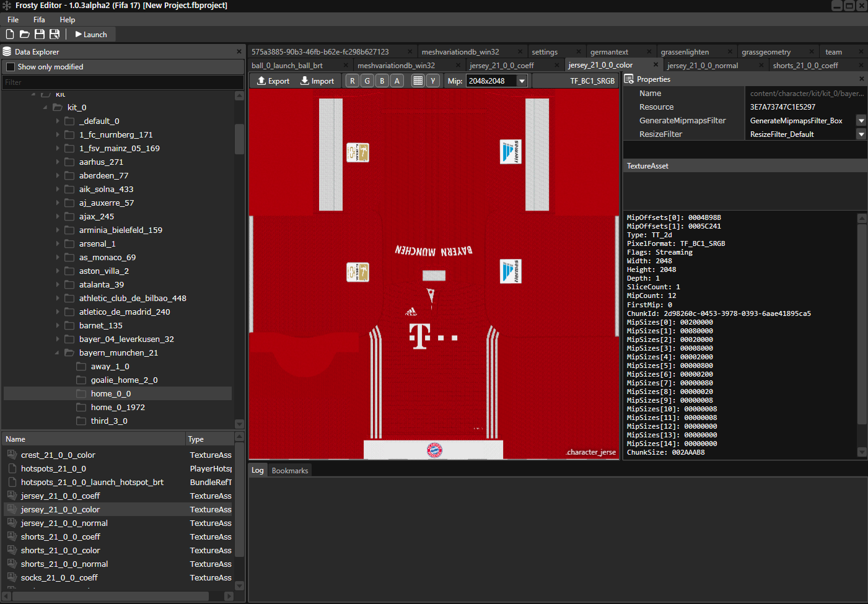Open the Help menu

pyautogui.click(x=68, y=20)
